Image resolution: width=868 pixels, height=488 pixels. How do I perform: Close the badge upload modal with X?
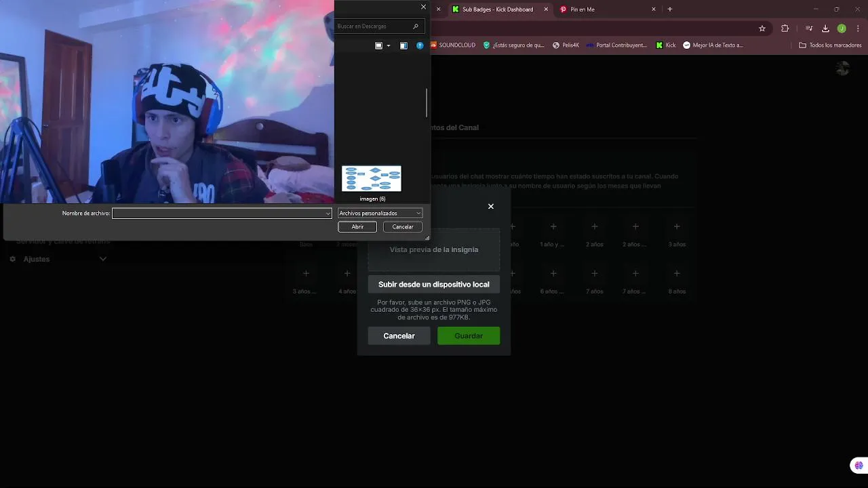click(x=491, y=206)
